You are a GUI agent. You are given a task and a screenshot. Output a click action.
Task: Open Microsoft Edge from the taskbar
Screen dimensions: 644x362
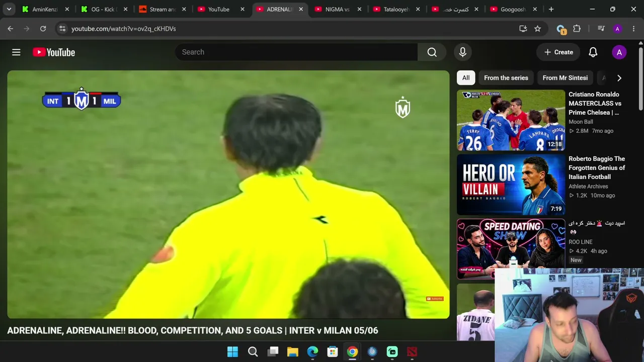coord(312,352)
